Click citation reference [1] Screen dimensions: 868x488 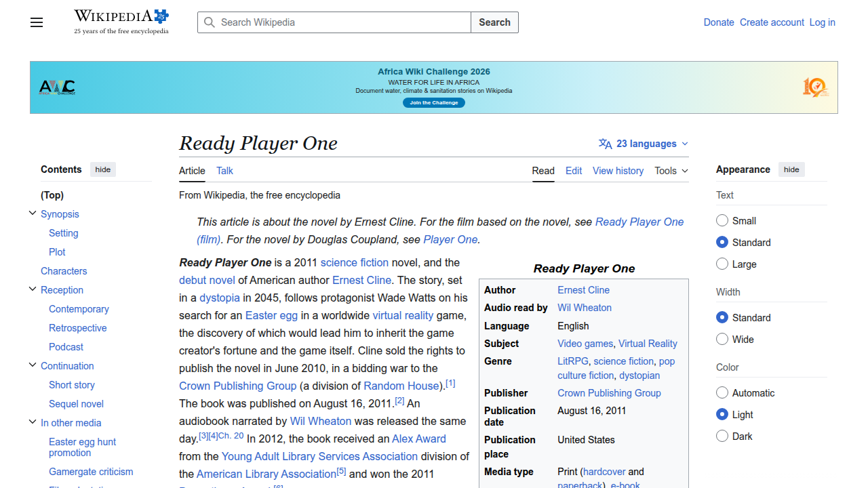(450, 383)
